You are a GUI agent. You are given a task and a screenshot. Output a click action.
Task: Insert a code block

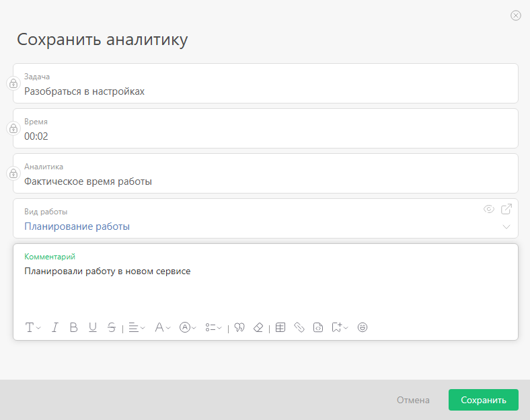[318, 327]
